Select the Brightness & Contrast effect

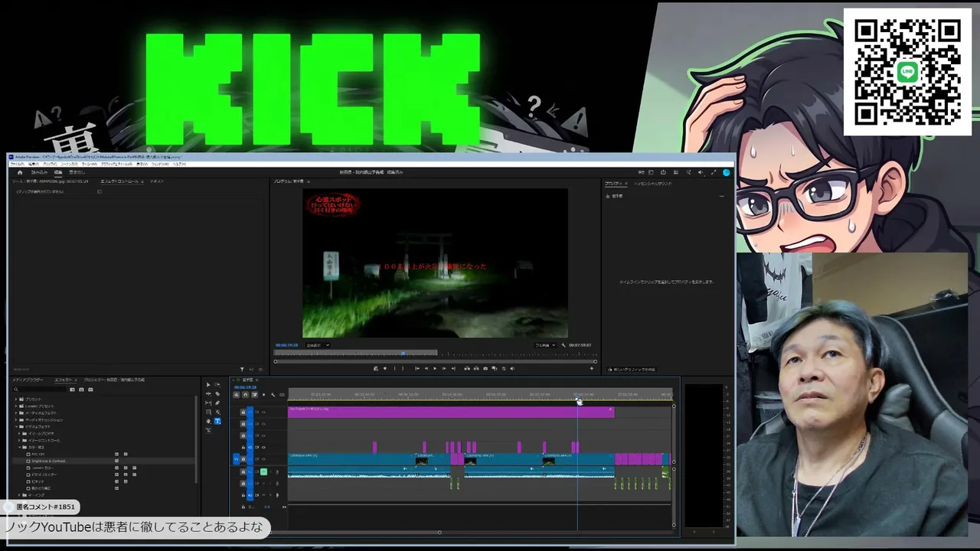(x=47, y=461)
